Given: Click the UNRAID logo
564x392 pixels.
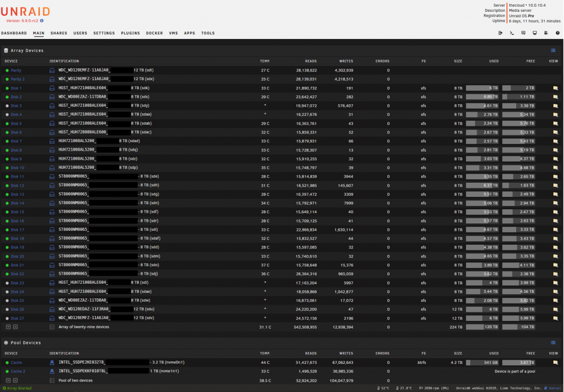Looking at the screenshot, I should pos(25,11).
